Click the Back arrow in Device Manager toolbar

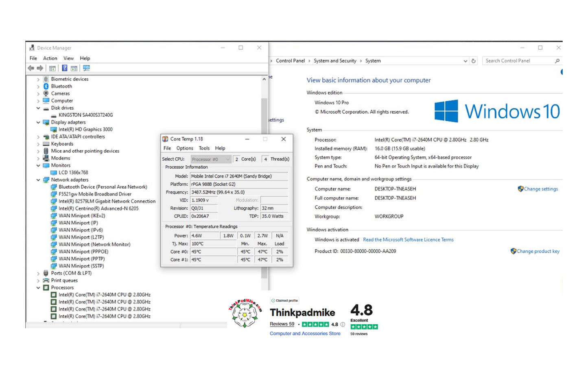coord(31,68)
